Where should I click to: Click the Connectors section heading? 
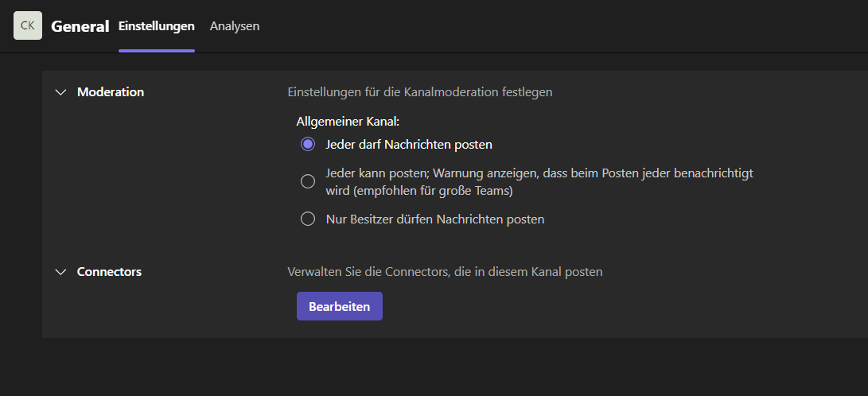click(110, 272)
